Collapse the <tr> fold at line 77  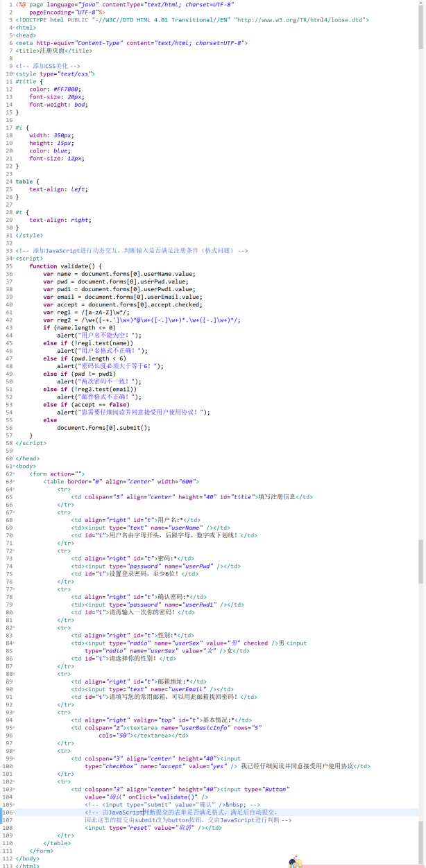pyautogui.click(x=14, y=589)
